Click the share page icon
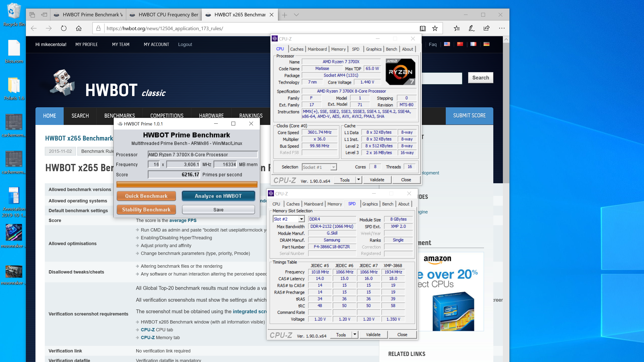Image resolution: width=644 pixels, height=362 pixels. coord(487,28)
